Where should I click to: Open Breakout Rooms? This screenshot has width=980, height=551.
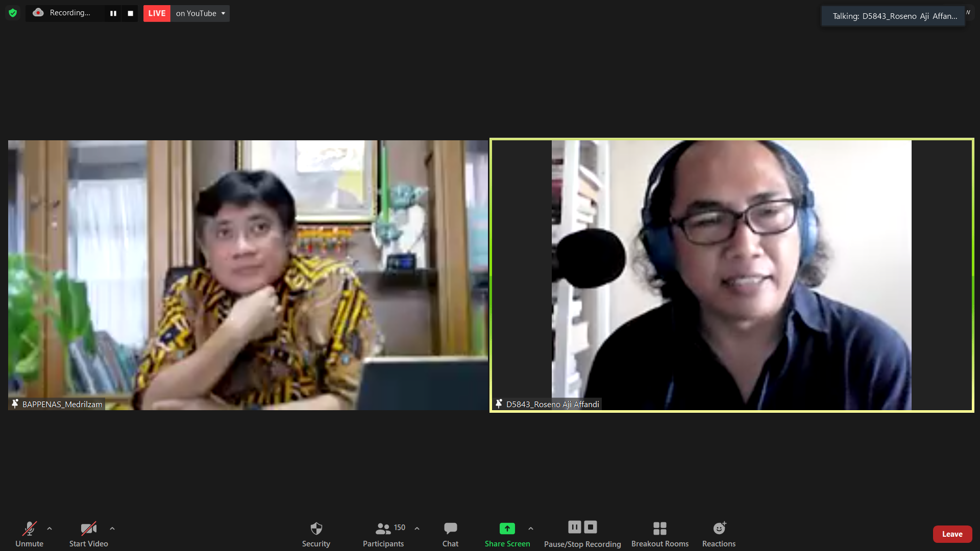pyautogui.click(x=659, y=534)
